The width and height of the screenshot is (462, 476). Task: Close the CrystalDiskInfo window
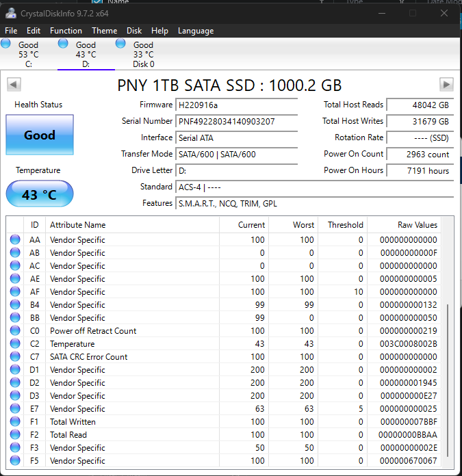[x=444, y=13]
